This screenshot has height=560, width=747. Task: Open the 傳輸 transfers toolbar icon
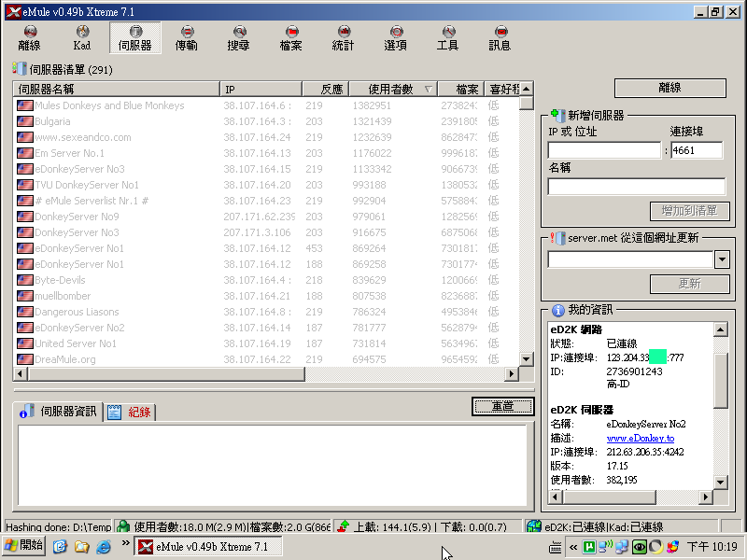pyautogui.click(x=187, y=37)
